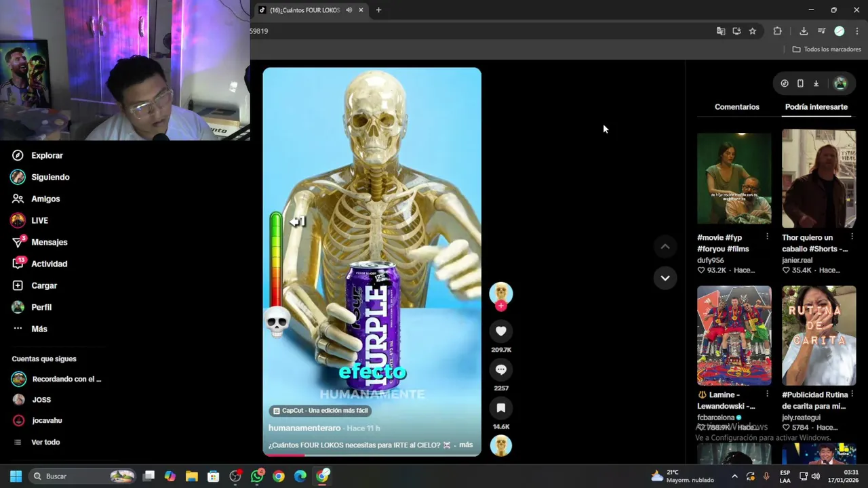Open the 21°C weather widget
The height and width of the screenshot is (488, 868).
click(683, 476)
